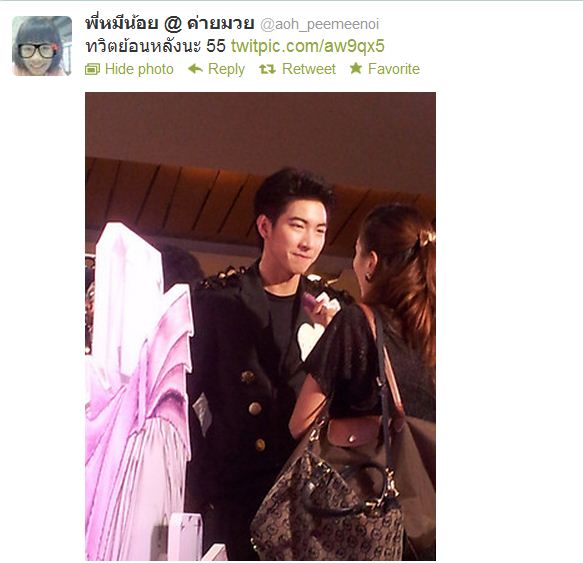Image resolution: width=583 pixels, height=563 pixels.
Task: Retweet this post using the Retweet label
Action: [x=309, y=69]
